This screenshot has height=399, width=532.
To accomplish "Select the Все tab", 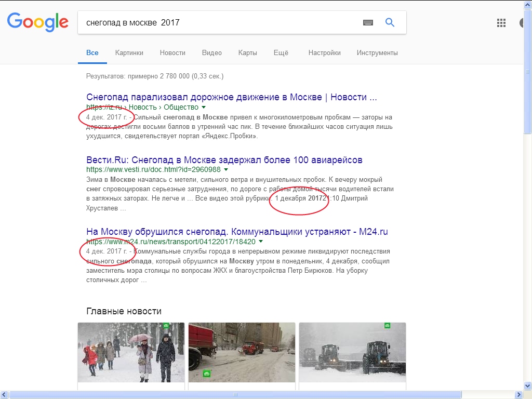I will (92, 53).
